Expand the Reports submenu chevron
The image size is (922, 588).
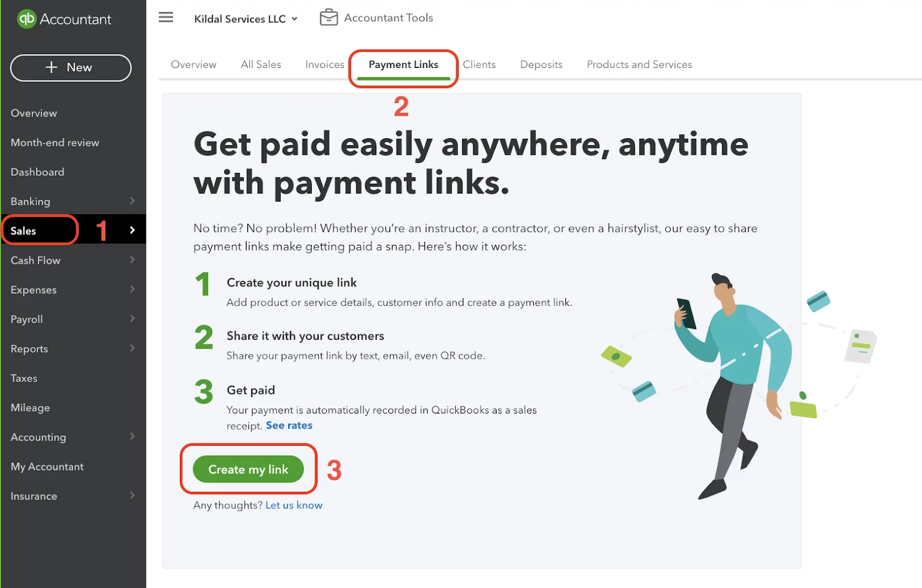pos(133,348)
